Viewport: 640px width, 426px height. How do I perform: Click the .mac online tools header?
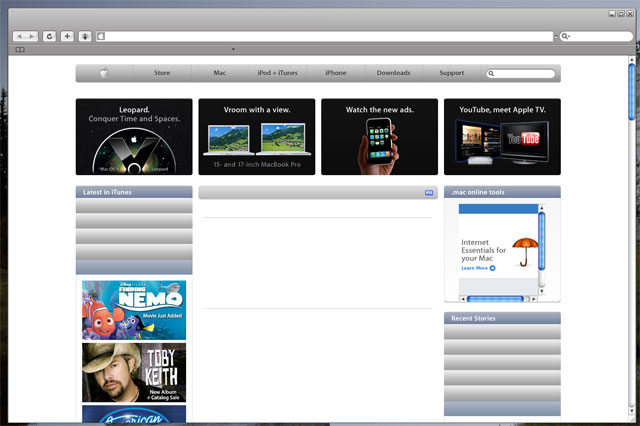[502, 192]
